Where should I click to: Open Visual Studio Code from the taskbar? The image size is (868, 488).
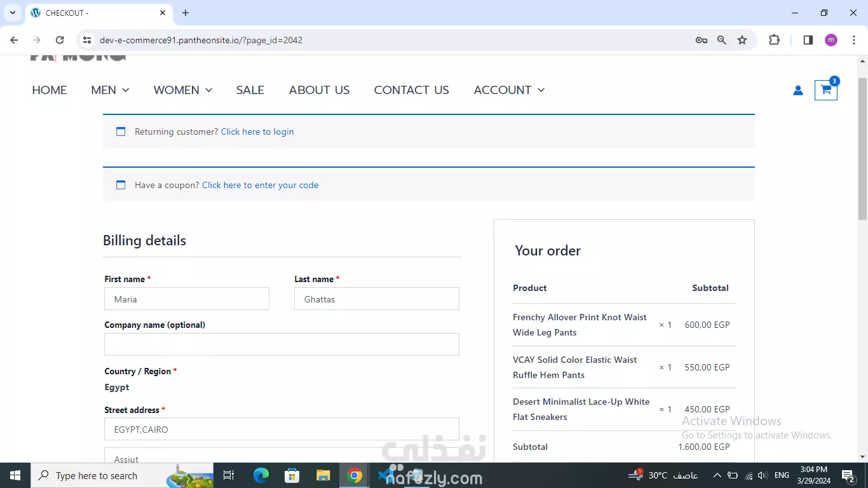point(386,475)
